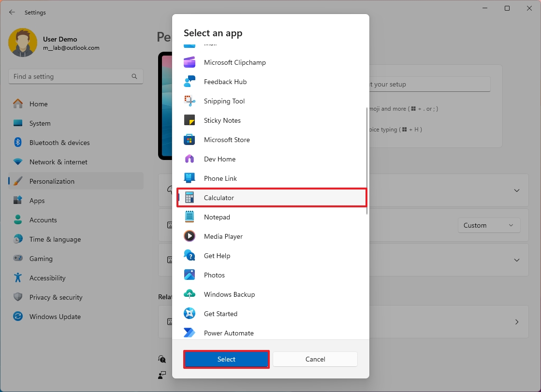
Task: Open the related settings arrow at bottom
Action: pyautogui.click(x=516, y=322)
